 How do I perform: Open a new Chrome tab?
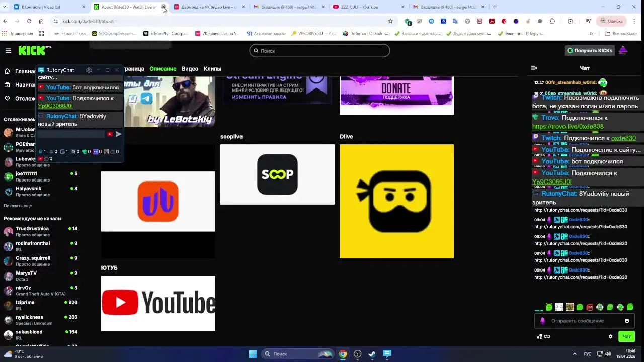coord(495,7)
